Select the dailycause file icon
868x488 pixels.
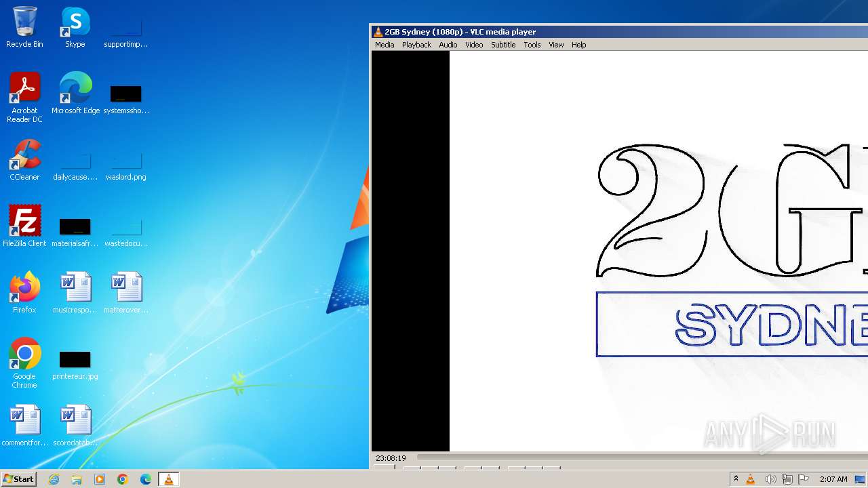[75, 165]
